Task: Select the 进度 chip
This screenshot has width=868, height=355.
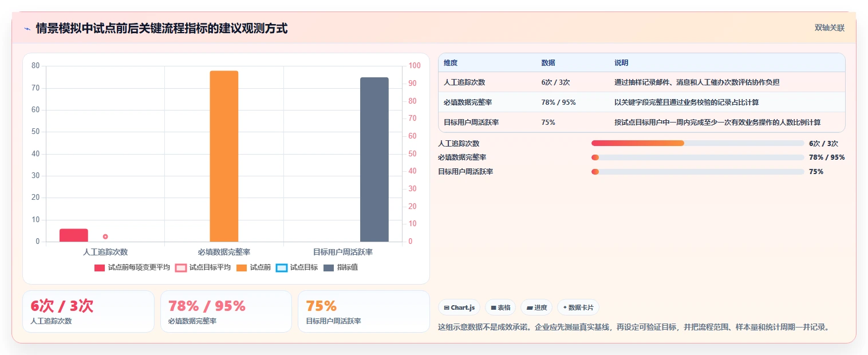Action: coord(536,307)
